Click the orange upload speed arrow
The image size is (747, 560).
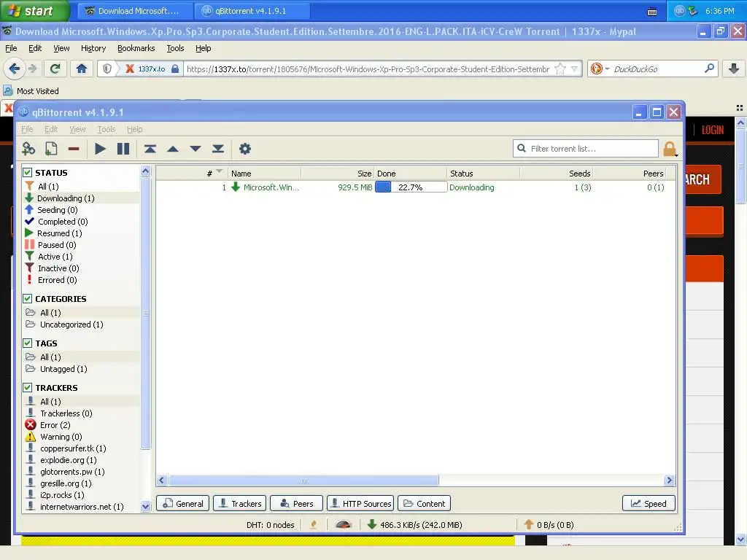pyautogui.click(x=529, y=525)
